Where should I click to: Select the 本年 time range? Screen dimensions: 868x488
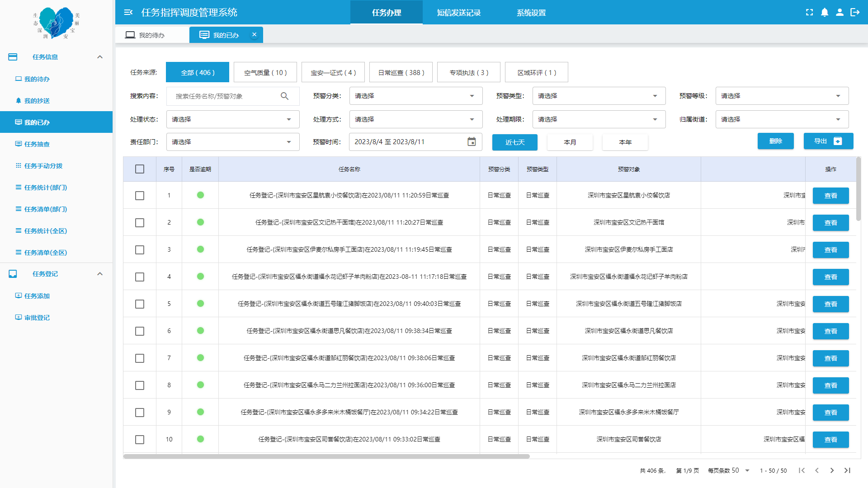click(625, 142)
